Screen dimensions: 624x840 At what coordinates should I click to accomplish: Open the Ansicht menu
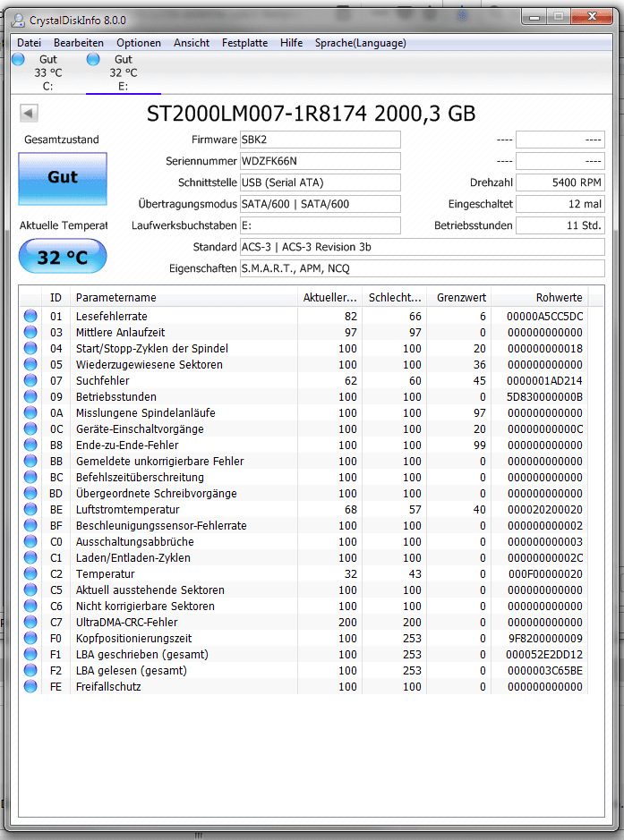[x=192, y=43]
